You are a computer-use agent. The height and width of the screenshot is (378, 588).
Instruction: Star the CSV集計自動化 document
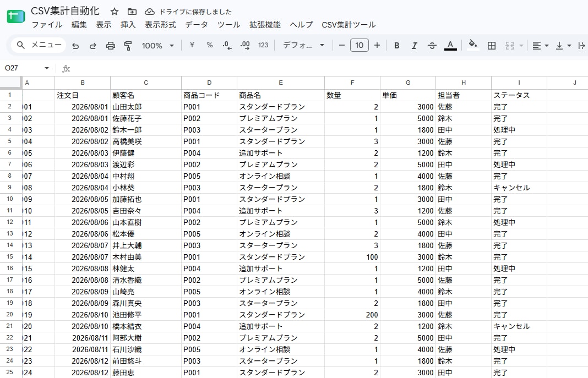pyautogui.click(x=115, y=12)
